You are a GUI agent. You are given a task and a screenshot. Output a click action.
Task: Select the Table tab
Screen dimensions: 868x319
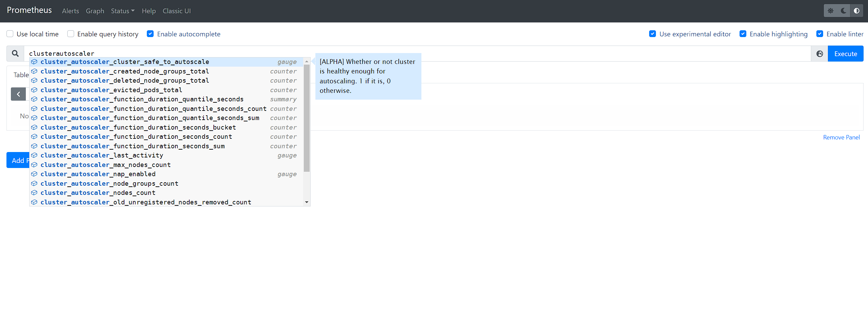coord(21,75)
